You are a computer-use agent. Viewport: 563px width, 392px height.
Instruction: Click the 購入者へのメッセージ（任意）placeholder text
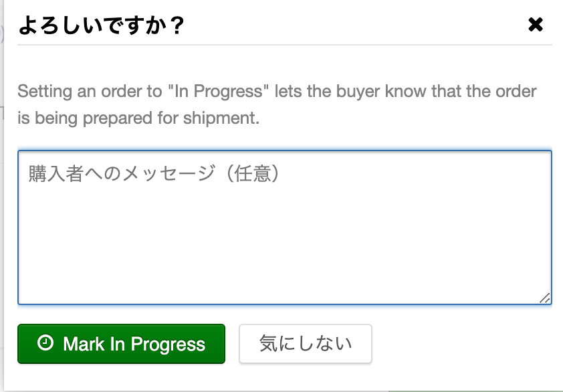(x=154, y=173)
